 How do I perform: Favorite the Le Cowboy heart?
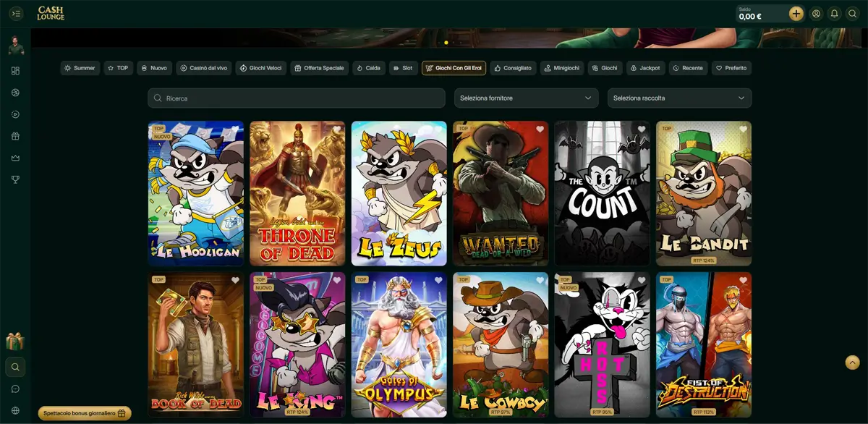coord(540,281)
